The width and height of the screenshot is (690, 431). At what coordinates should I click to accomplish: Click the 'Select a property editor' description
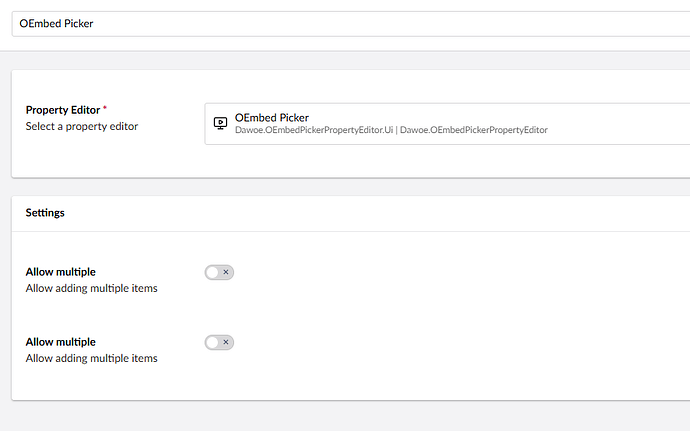point(81,126)
